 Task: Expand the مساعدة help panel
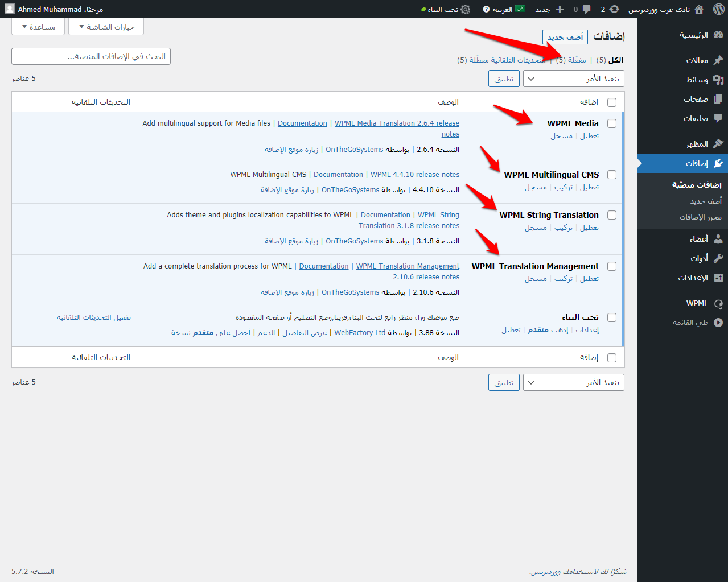pyautogui.click(x=39, y=27)
